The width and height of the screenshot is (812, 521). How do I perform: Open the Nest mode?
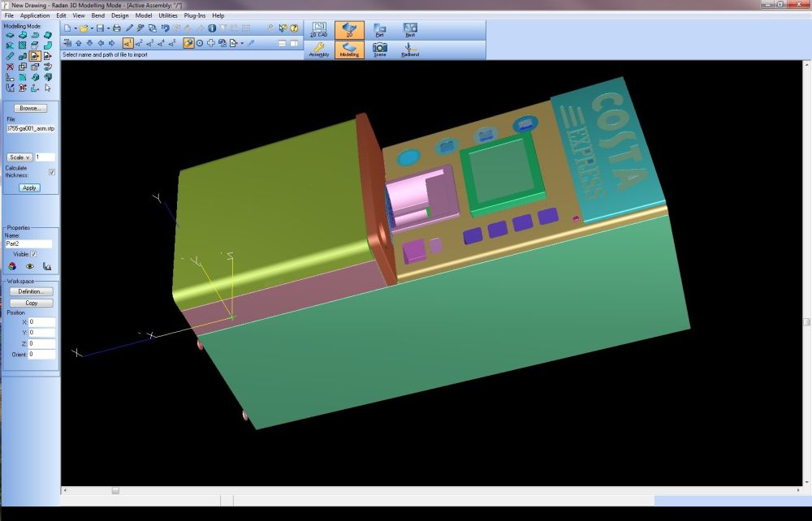[x=410, y=29]
